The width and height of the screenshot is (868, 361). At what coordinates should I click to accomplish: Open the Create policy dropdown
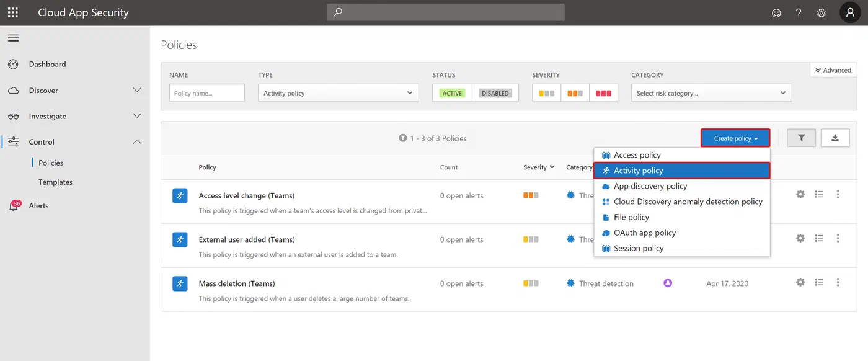coord(735,138)
